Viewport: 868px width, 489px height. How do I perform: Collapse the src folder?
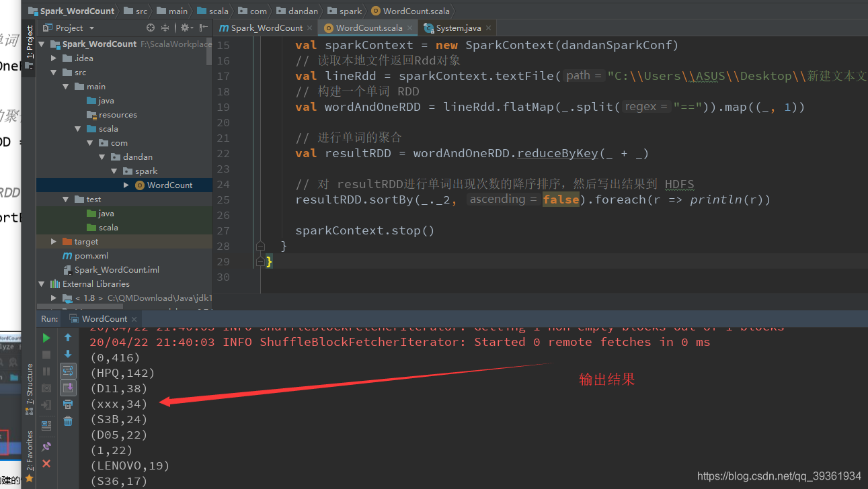tap(54, 73)
